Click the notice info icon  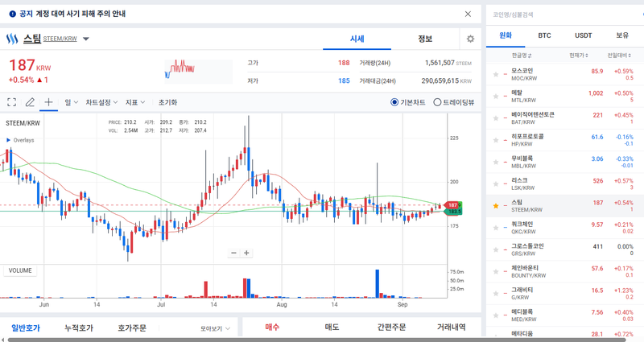pos(12,14)
